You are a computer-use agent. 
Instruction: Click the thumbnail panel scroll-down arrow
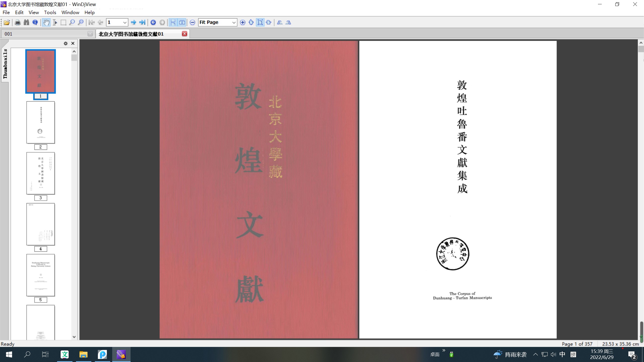click(x=74, y=337)
